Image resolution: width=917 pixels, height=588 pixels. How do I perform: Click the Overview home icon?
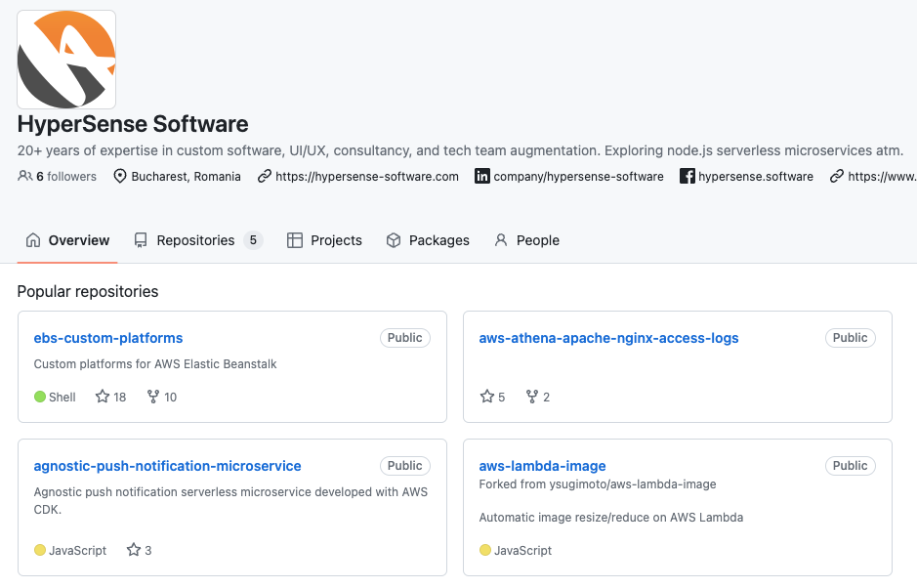coord(31,239)
